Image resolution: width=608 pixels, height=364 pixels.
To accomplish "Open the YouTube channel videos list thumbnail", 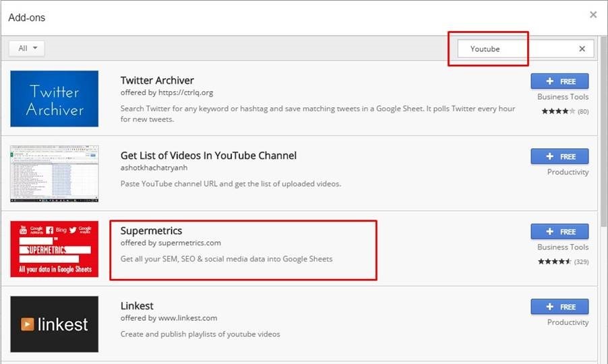I will (54, 174).
